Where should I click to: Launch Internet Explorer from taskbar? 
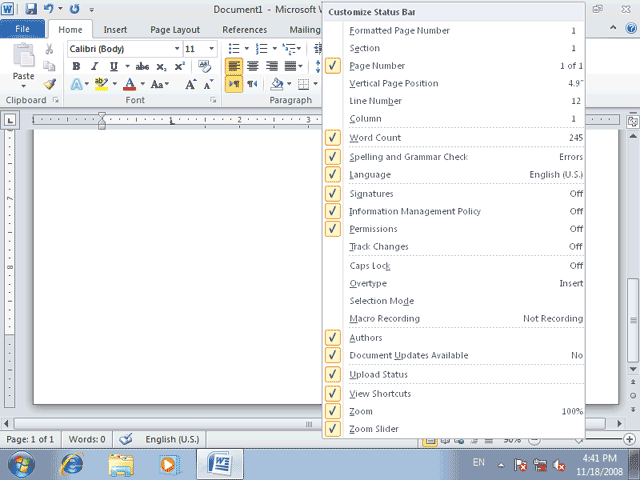pos(72,464)
